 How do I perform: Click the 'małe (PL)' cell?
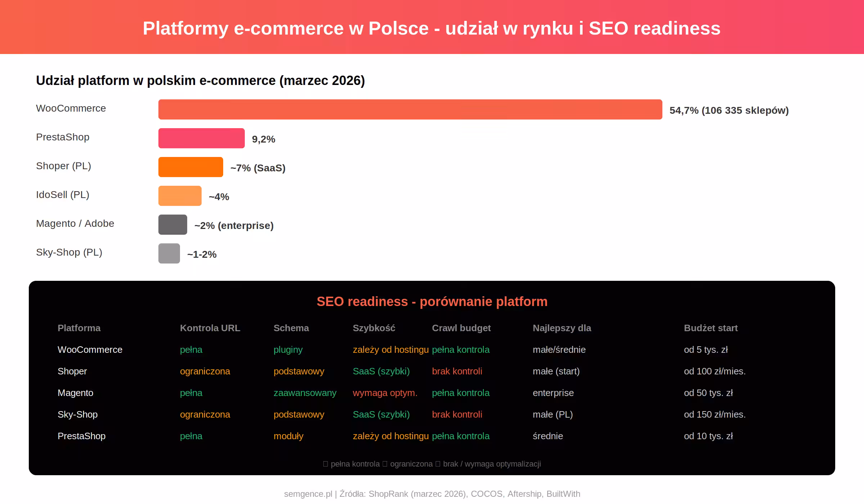[553, 414]
